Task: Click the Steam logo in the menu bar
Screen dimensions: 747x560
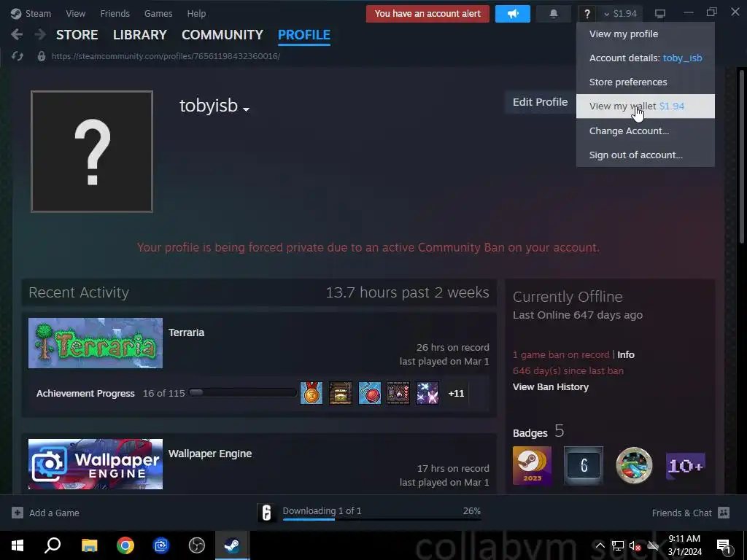Action: (16, 13)
